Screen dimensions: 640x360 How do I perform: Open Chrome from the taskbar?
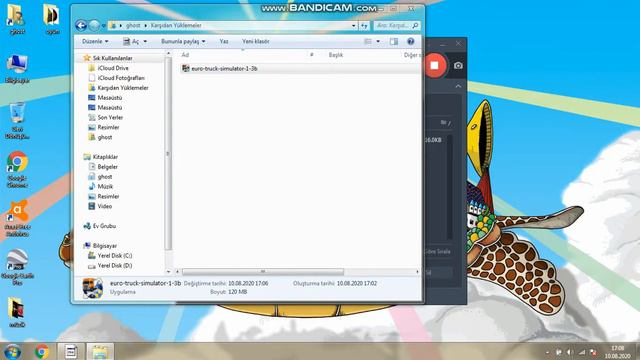click(42, 351)
